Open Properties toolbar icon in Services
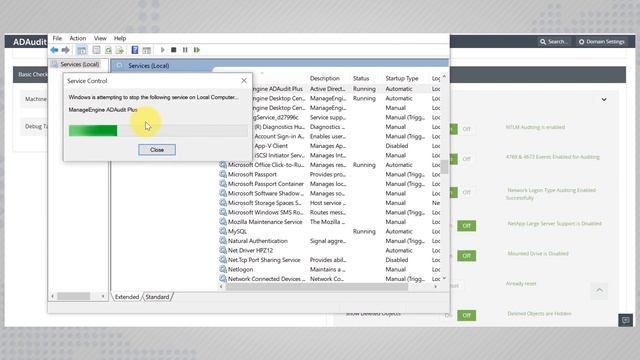Image resolution: width=640 pixels, height=360 pixels. [x=96, y=50]
